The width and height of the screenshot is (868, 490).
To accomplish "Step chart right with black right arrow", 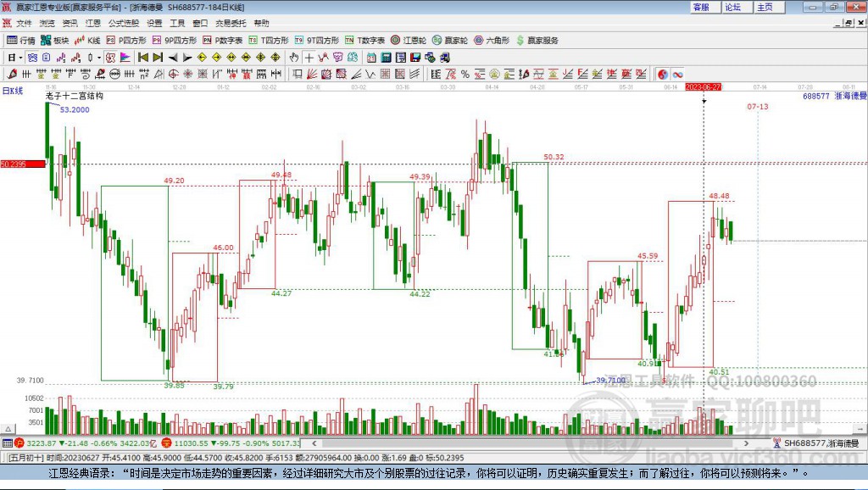I will [x=187, y=58].
